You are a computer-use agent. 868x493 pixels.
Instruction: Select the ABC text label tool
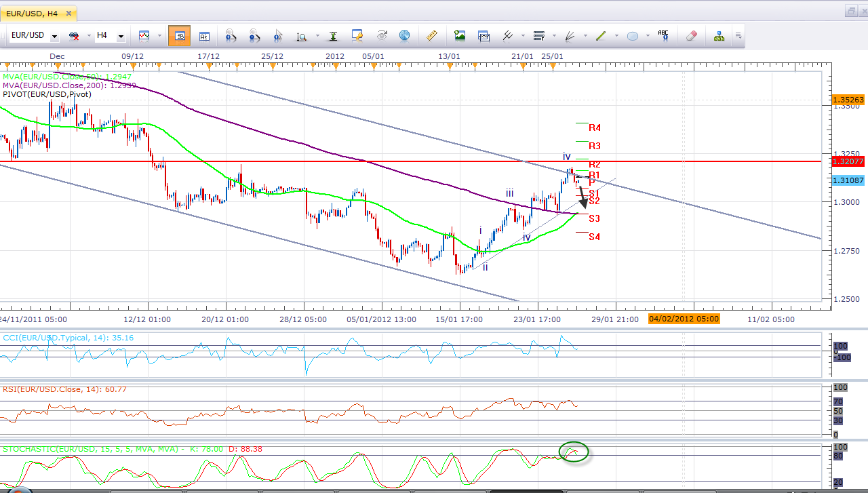[x=663, y=36]
